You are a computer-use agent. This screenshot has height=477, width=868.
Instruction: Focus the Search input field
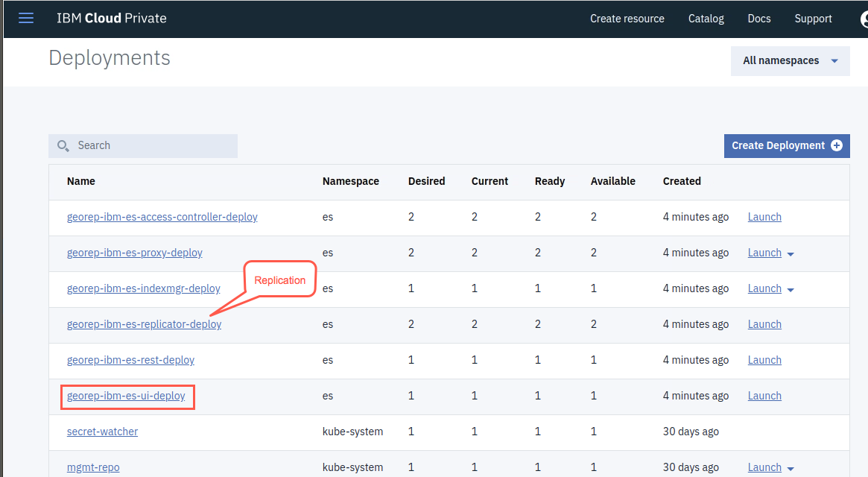point(143,145)
